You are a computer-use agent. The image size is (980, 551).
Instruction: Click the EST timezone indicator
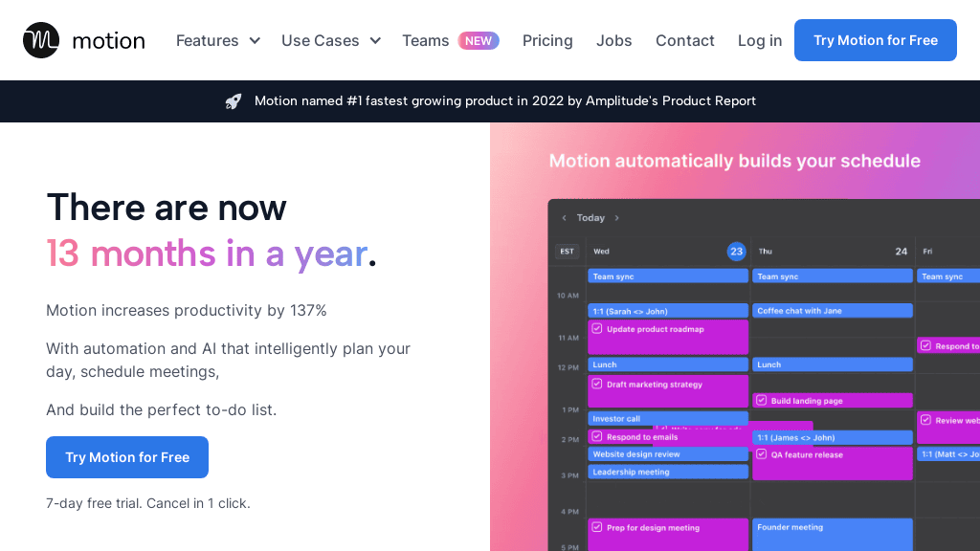point(567,252)
